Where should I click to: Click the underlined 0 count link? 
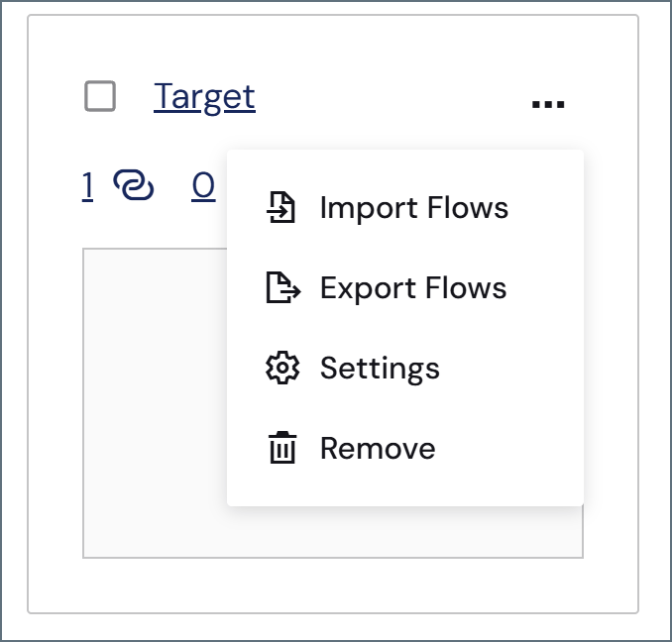(203, 185)
